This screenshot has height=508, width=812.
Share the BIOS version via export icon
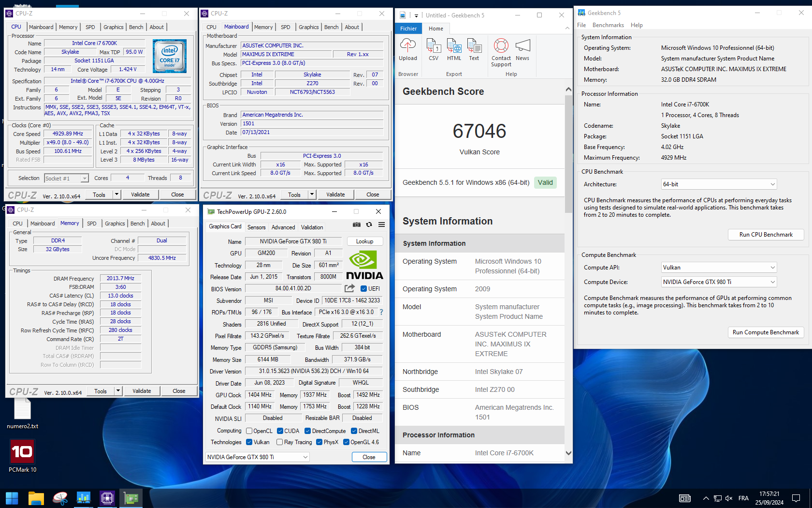point(349,288)
